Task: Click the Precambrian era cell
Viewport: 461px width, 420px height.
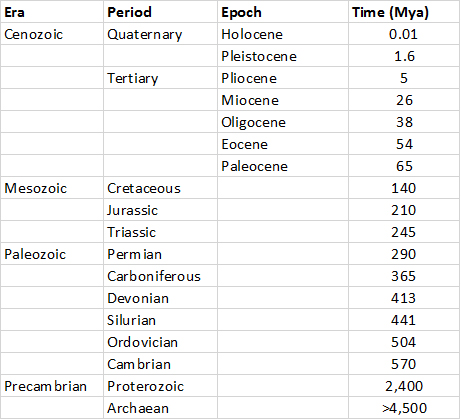Action: click(x=52, y=386)
